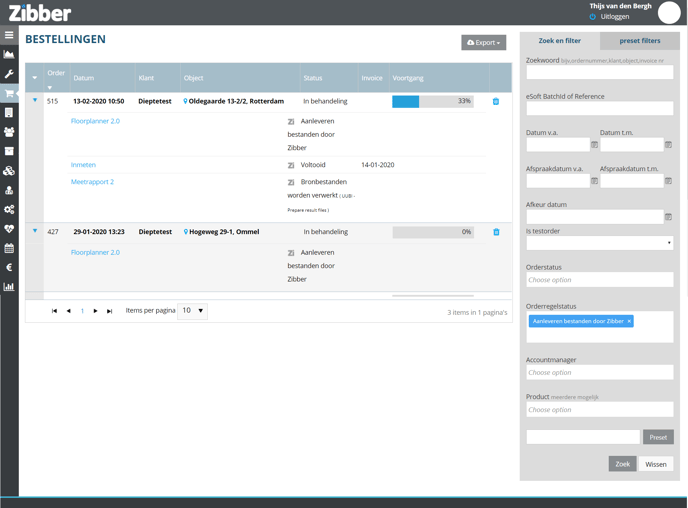Viewport: 688px width, 508px height.
Task: Open the Is testorder dropdown
Action: click(x=599, y=243)
